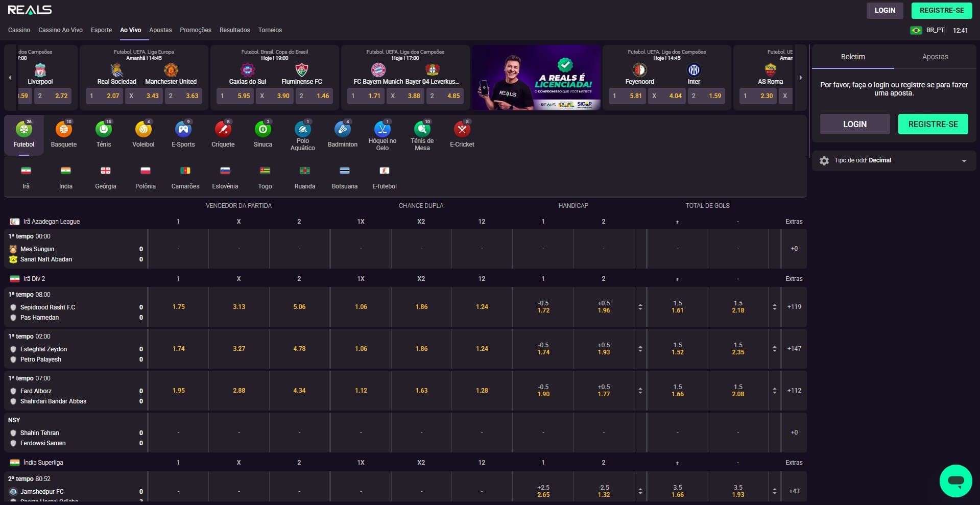Screen dimensions: 980x505
Task: Select draw odds 3.88 for Bayern vs Leverkusen
Action: click(x=405, y=95)
